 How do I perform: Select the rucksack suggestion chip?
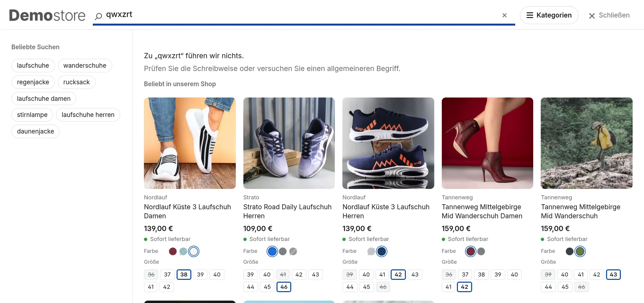pos(76,82)
